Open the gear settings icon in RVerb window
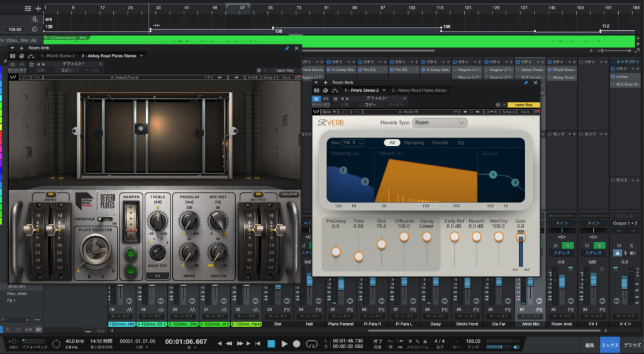 coord(498,105)
